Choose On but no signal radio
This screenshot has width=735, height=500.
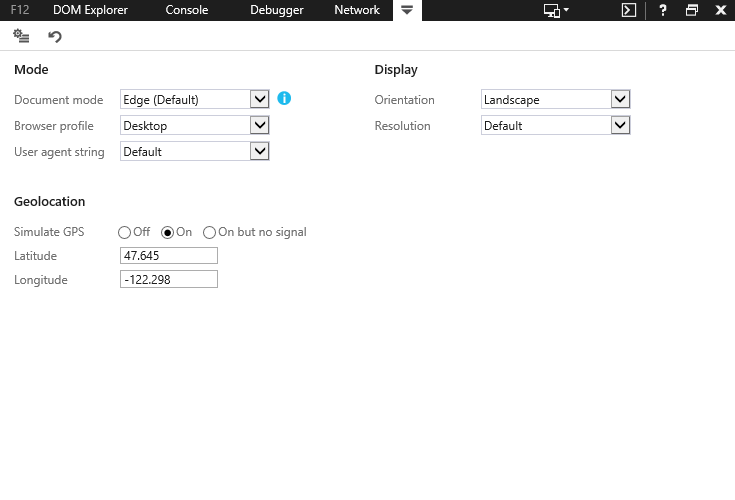click(210, 232)
